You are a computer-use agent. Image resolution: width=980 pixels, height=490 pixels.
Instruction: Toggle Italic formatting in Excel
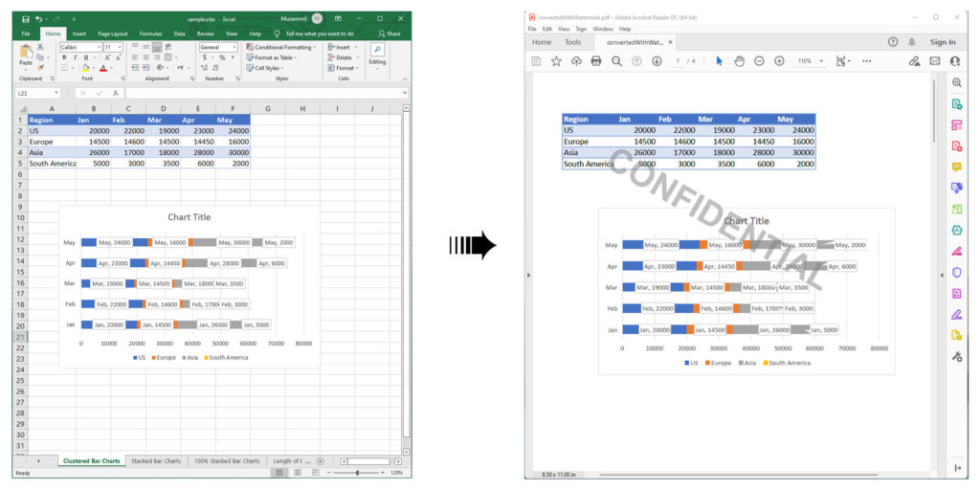coord(75,57)
